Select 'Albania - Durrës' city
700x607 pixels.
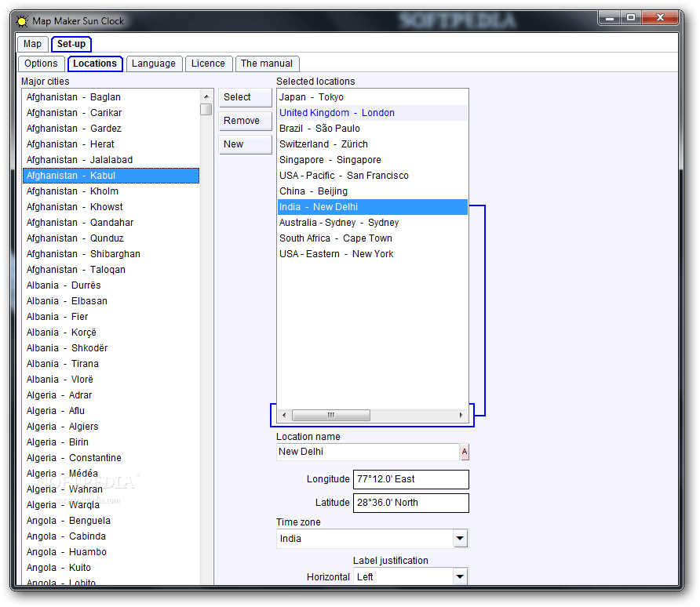point(111,285)
